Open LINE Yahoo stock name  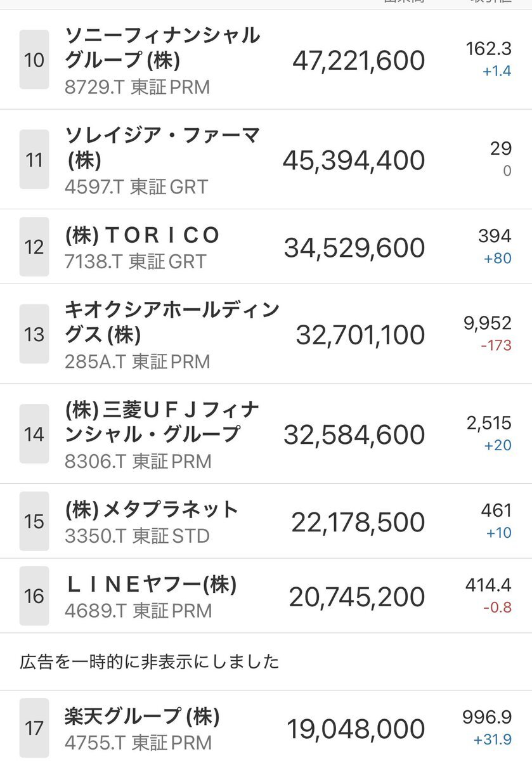(x=151, y=584)
